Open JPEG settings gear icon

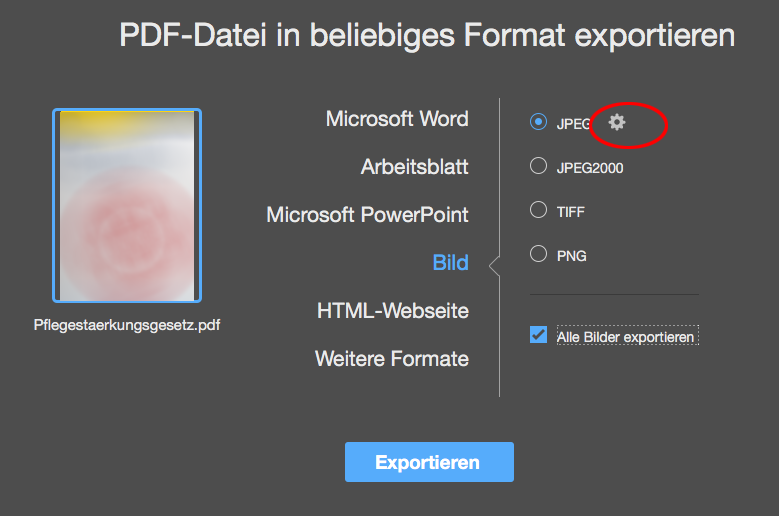pos(617,122)
